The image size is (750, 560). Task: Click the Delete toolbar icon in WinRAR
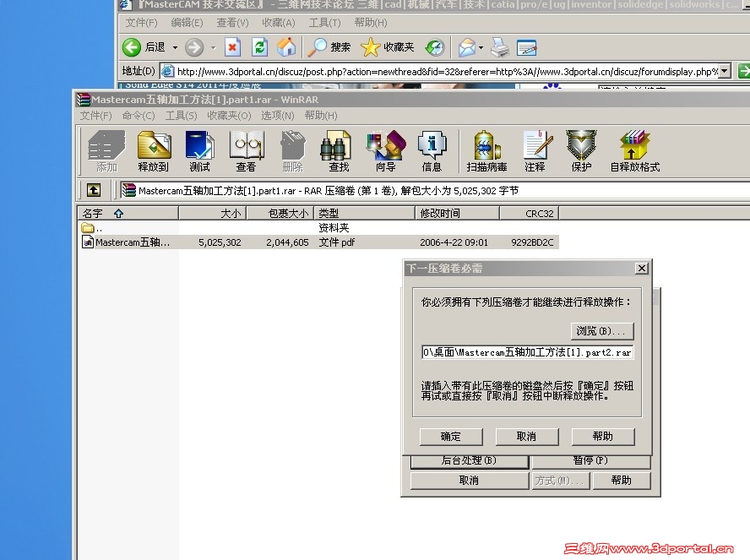pyautogui.click(x=293, y=151)
